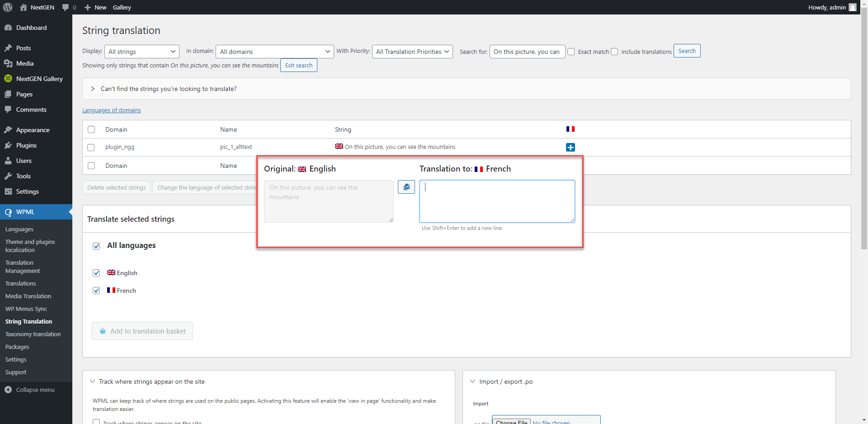The width and height of the screenshot is (868, 424).
Task: Toggle the Exact match checkbox
Action: point(571,52)
